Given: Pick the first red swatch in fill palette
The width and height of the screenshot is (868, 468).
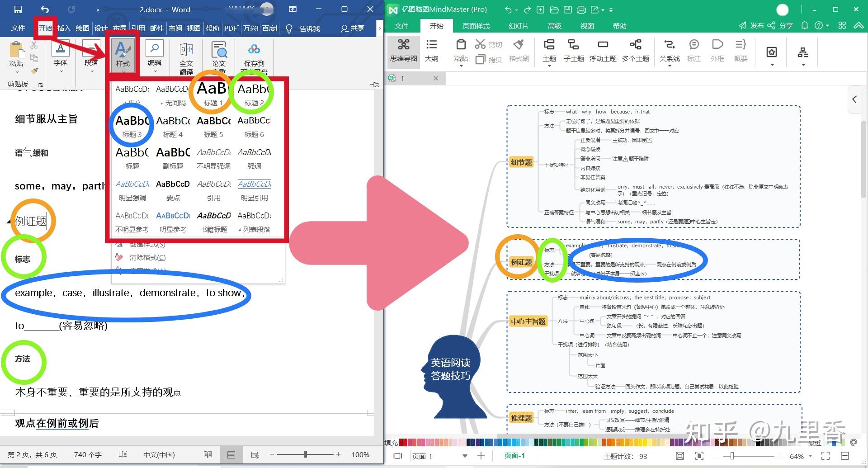Looking at the screenshot, I should click(x=401, y=442).
